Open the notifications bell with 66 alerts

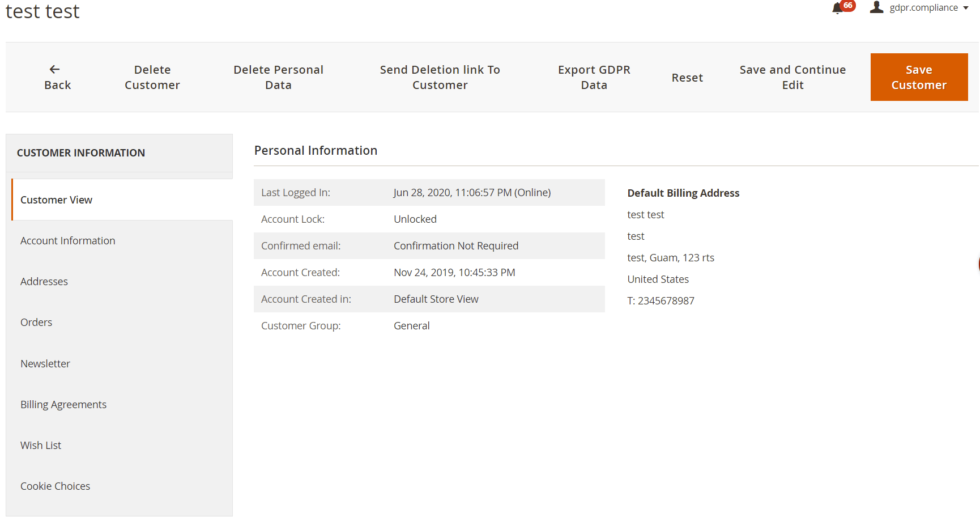pos(838,8)
